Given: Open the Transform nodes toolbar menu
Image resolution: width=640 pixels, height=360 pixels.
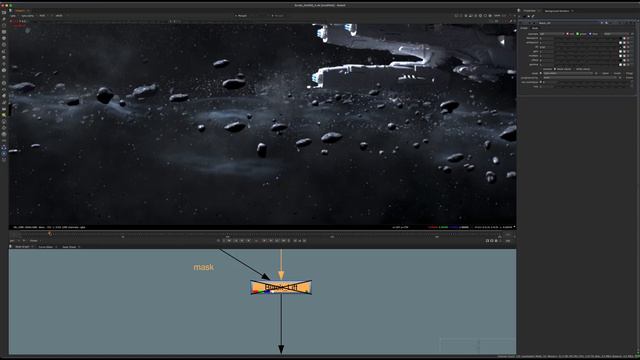Looking at the screenshot, I should (4, 64).
